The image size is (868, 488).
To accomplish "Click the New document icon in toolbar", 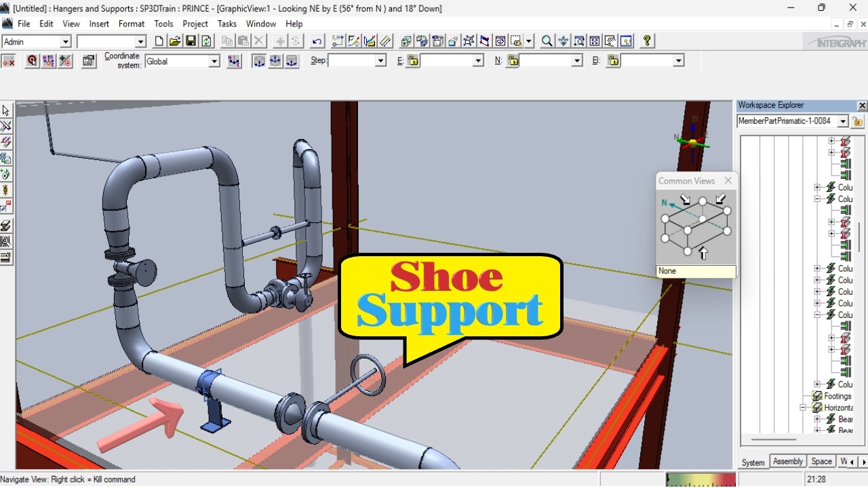I will pyautogui.click(x=159, y=41).
